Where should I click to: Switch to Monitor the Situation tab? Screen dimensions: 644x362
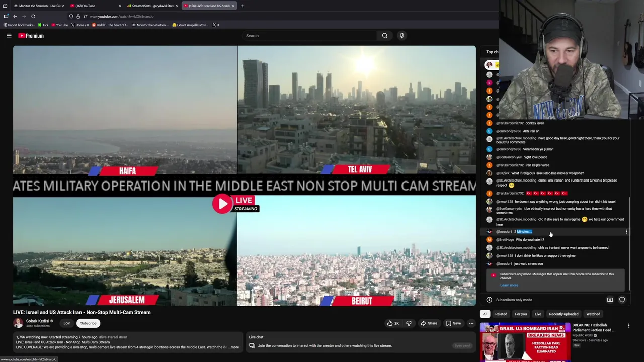coord(39,6)
